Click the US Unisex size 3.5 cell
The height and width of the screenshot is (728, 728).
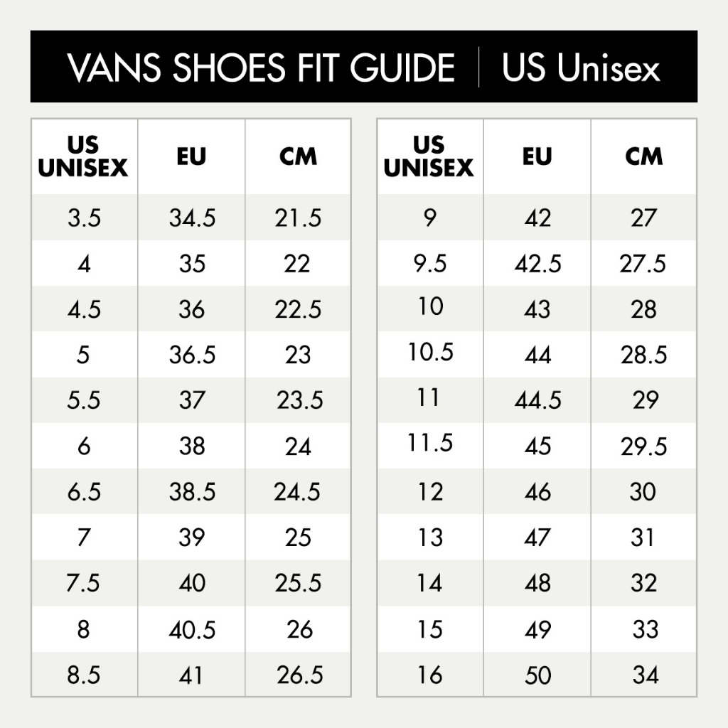pos(84,218)
